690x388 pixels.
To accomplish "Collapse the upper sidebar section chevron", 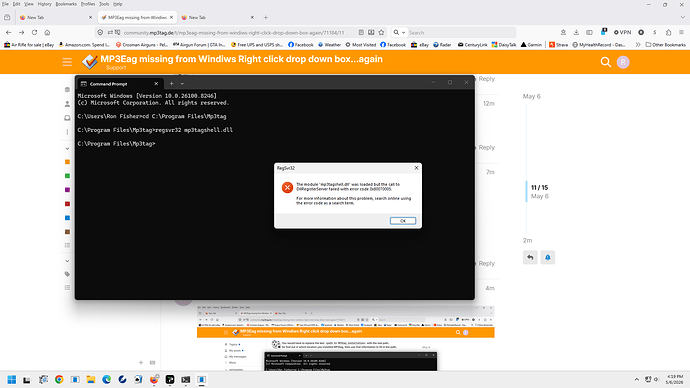I will 67,148.
